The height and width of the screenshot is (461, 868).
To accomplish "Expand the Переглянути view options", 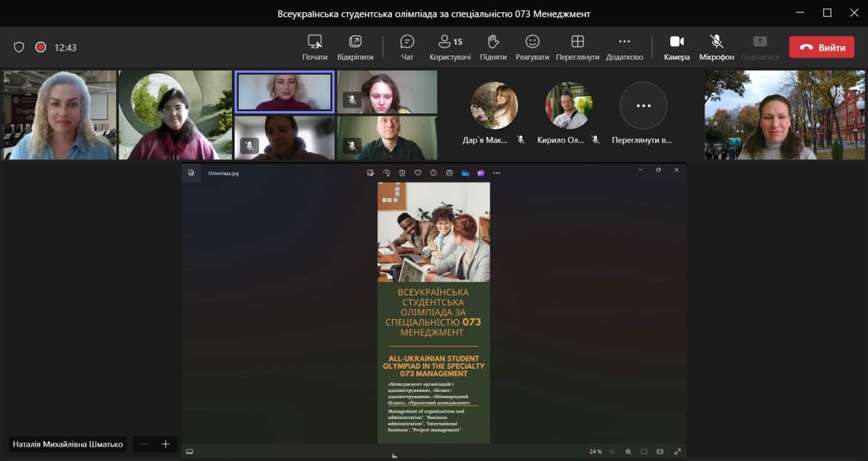I will click(x=577, y=47).
